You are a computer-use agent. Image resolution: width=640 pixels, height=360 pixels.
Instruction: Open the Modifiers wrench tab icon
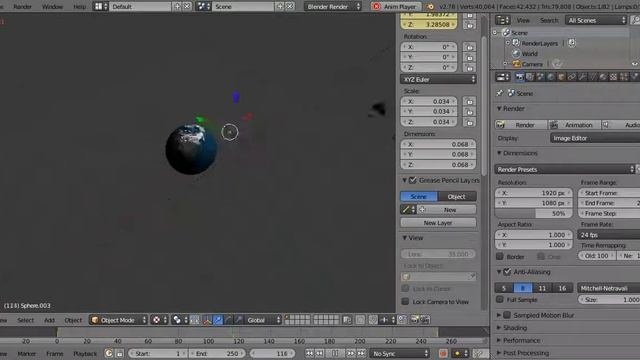tap(582, 77)
